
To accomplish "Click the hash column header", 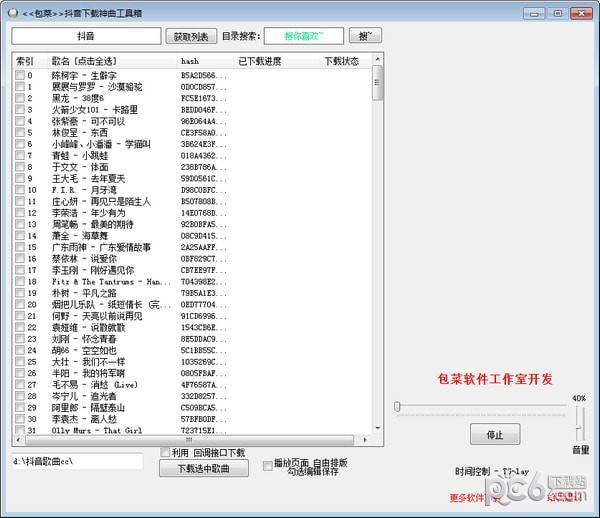I will pos(205,61).
